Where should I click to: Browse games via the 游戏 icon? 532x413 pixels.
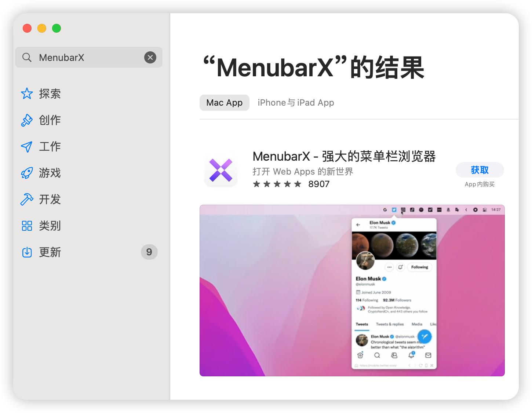click(27, 173)
